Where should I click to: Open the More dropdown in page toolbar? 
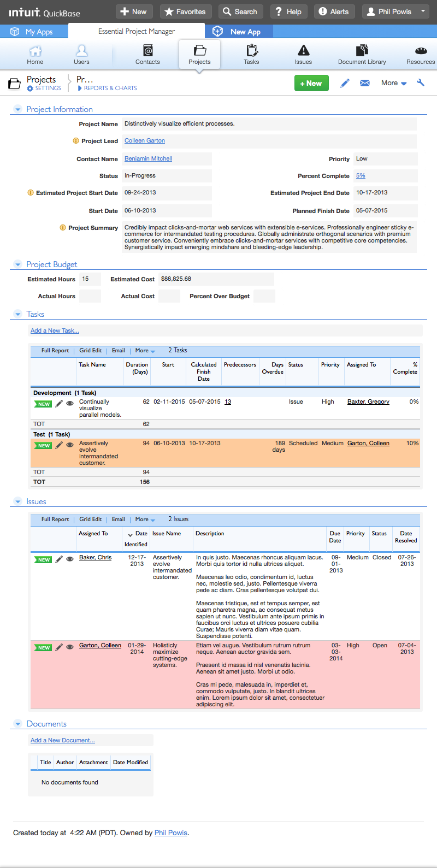394,83
